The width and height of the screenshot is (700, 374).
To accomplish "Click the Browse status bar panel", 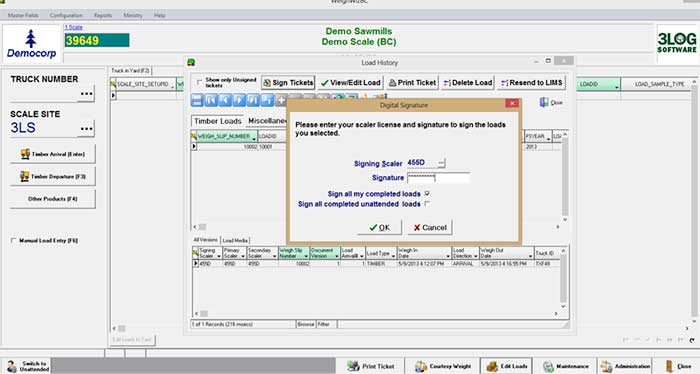I will point(306,324).
